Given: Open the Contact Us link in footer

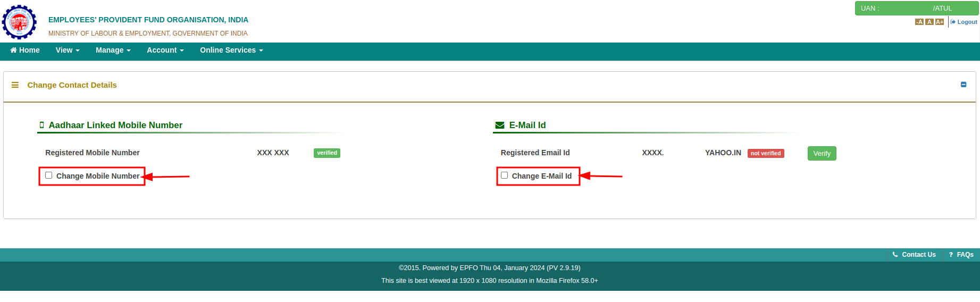Looking at the screenshot, I should pyautogui.click(x=914, y=255).
